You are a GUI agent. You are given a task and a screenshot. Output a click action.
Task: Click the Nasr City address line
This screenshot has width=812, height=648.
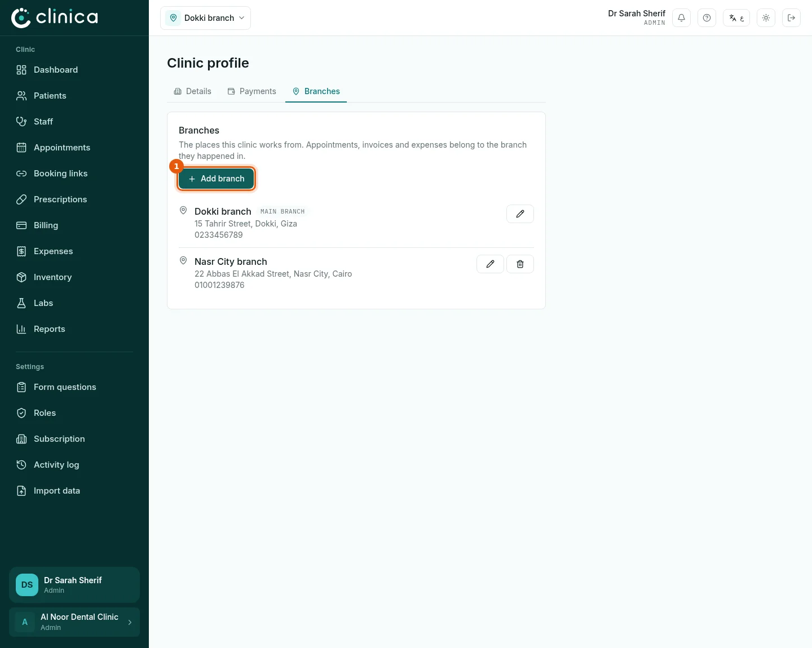pyautogui.click(x=273, y=274)
